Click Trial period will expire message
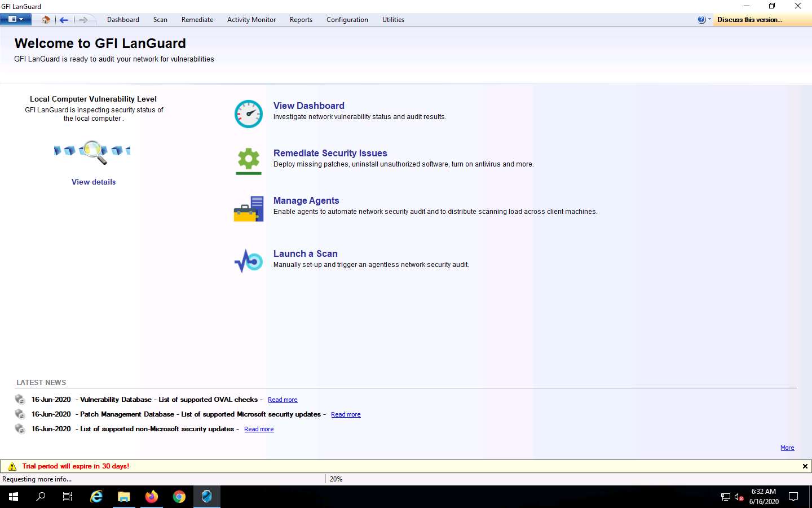Screen dimensions: 812x508 coord(76,466)
